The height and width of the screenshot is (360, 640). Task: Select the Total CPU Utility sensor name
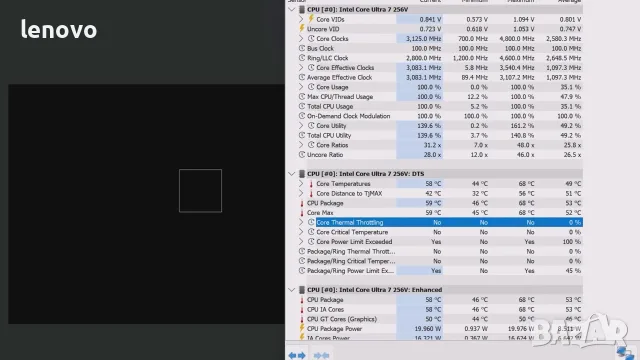point(329,135)
